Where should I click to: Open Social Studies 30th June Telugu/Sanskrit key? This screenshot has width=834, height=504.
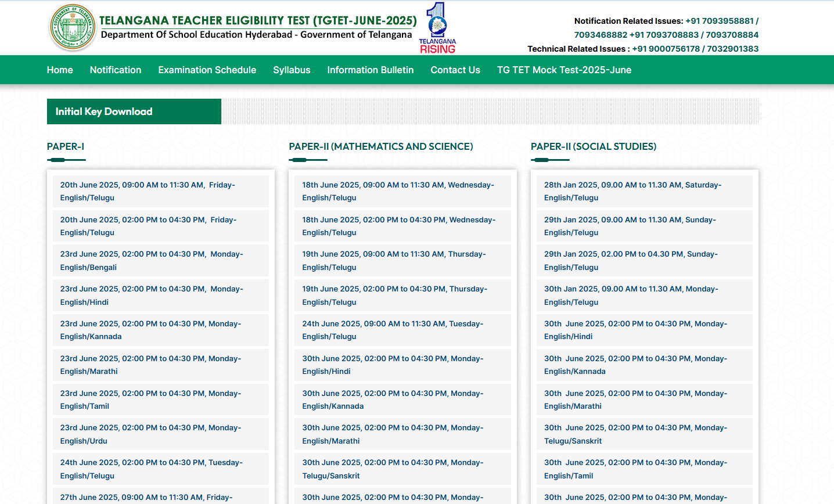645,434
